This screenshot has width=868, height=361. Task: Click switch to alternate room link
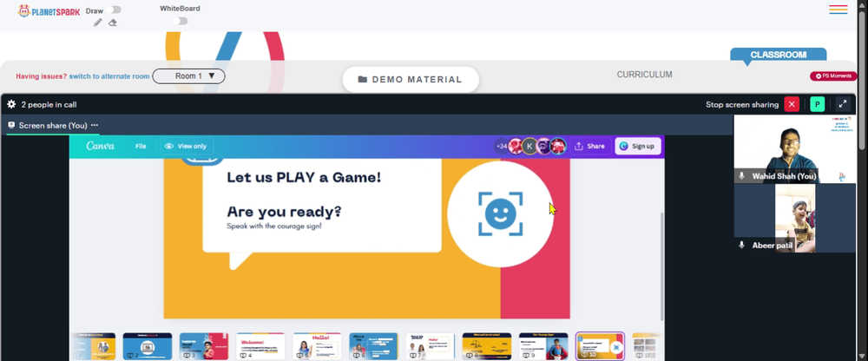[x=109, y=76]
